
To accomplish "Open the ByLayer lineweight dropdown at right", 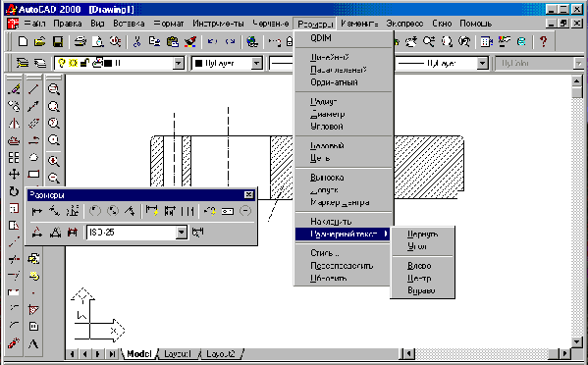I will coord(482,64).
